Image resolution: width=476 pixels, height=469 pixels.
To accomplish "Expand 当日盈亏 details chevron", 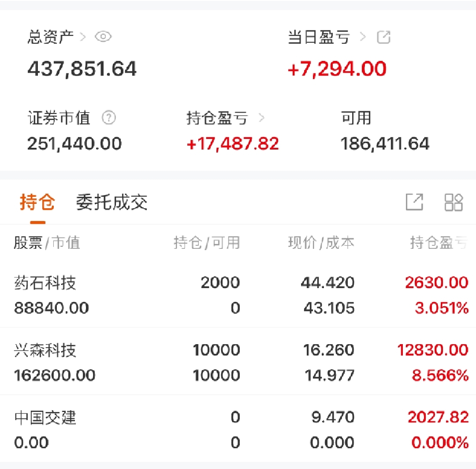I will tap(362, 37).
